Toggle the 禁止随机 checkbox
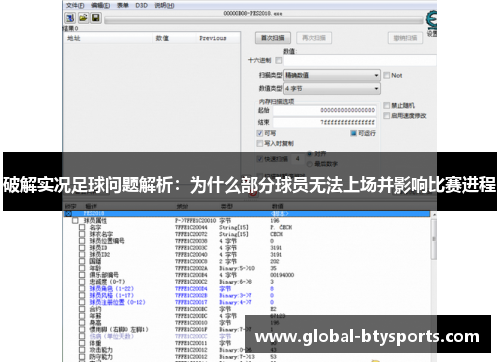 pos(387,105)
